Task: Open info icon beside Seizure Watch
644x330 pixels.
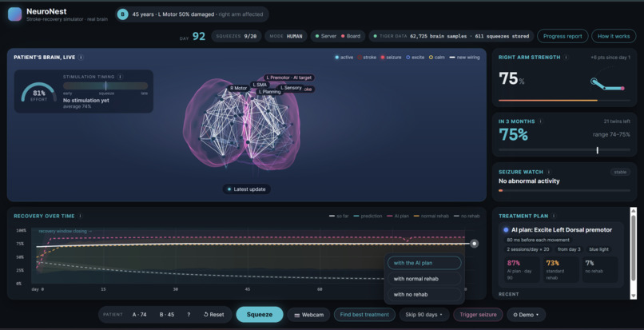Action: tap(549, 172)
